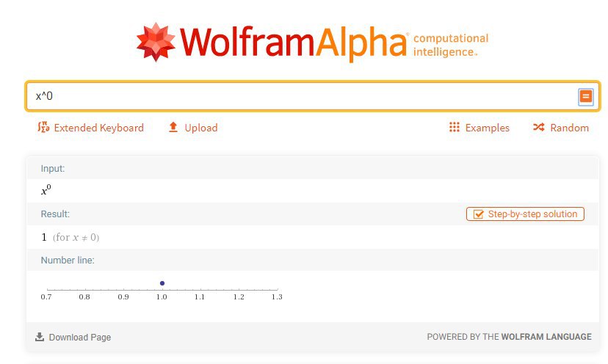Click the WolframAlpha wordmark text

pyautogui.click(x=293, y=43)
